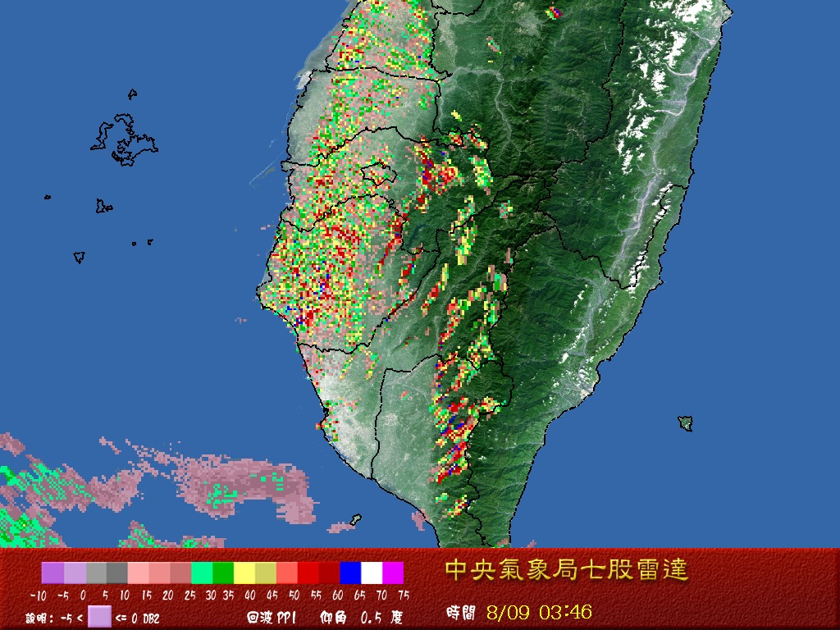Click the blue 60-65 dBZ legend swatch

[x=350, y=573]
